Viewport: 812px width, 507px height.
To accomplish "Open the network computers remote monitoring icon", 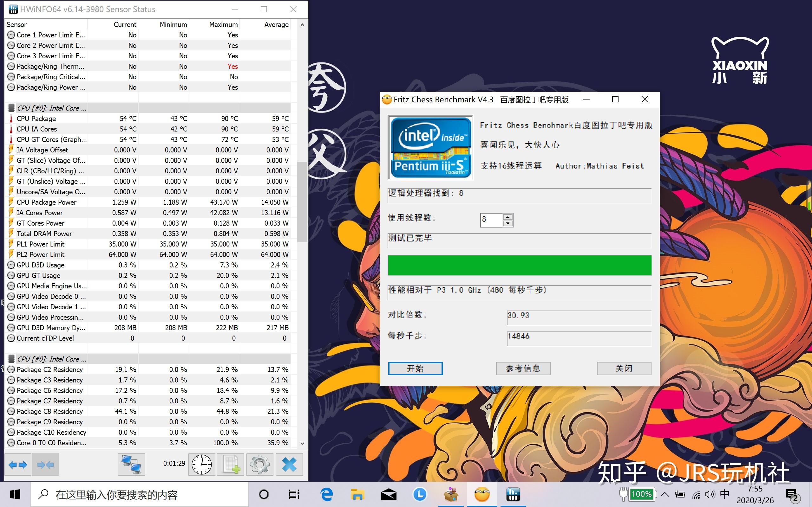I will [131, 465].
